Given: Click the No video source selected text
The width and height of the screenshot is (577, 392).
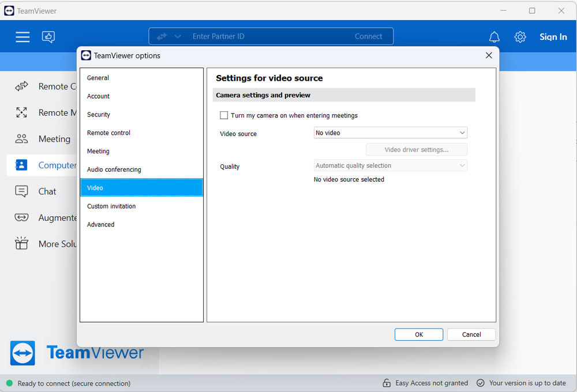Looking at the screenshot, I should pos(349,179).
